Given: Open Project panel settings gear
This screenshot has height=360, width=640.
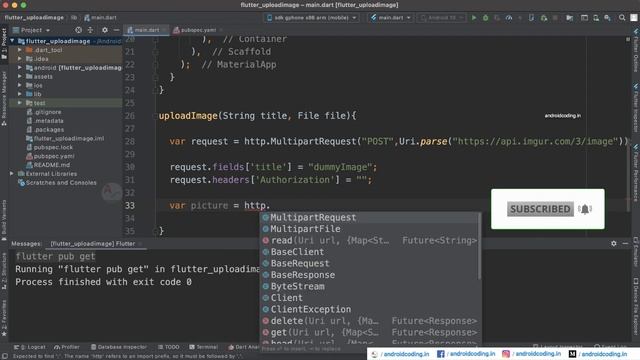Looking at the screenshot, I should coord(105,30).
